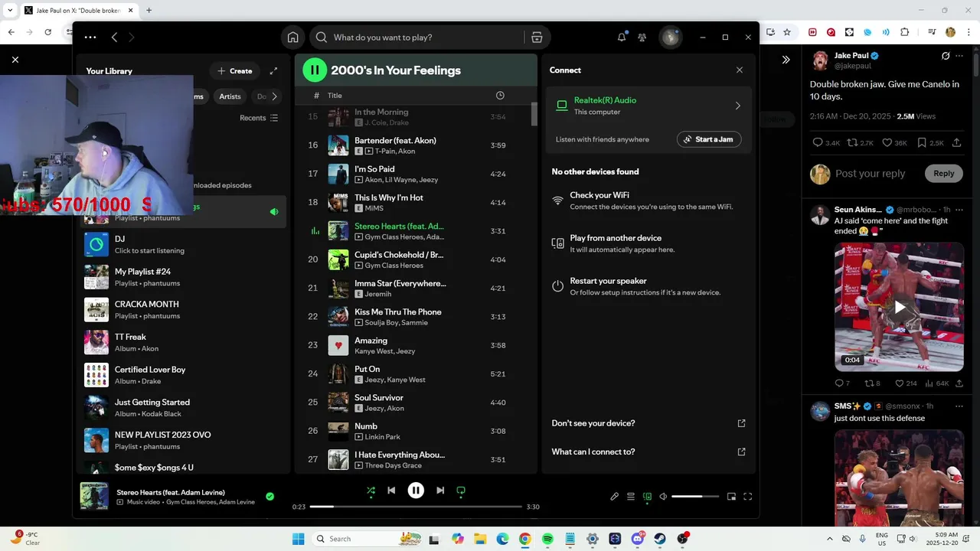Open Don't see your device? link
This screenshot has height=551, width=980.
[x=648, y=423]
